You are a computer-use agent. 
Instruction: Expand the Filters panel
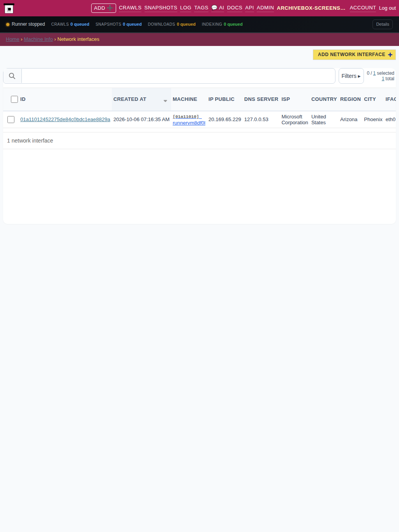pyautogui.click(x=351, y=76)
